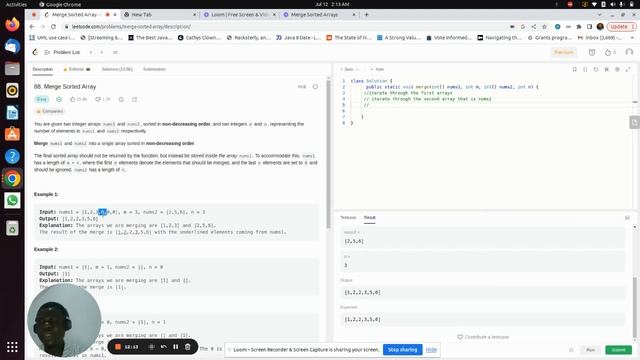Go to next problem arrow
The height and width of the screenshot is (360, 640).
pos(102,52)
